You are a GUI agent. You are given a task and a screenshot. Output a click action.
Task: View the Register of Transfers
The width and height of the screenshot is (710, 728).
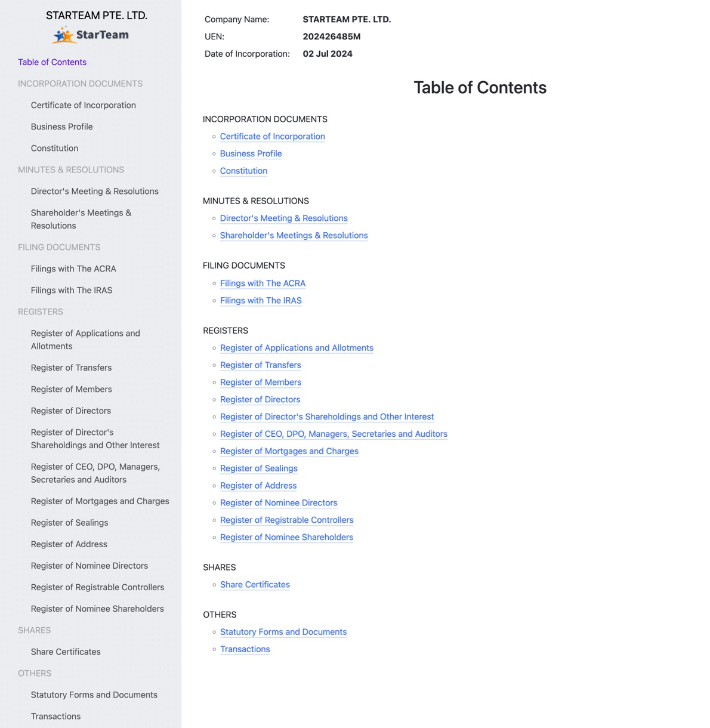pyautogui.click(x=261, y=365)
